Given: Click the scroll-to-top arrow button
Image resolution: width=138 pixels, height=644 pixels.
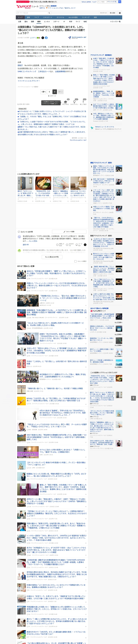Looking at the screenshot, I should point(133,398).
